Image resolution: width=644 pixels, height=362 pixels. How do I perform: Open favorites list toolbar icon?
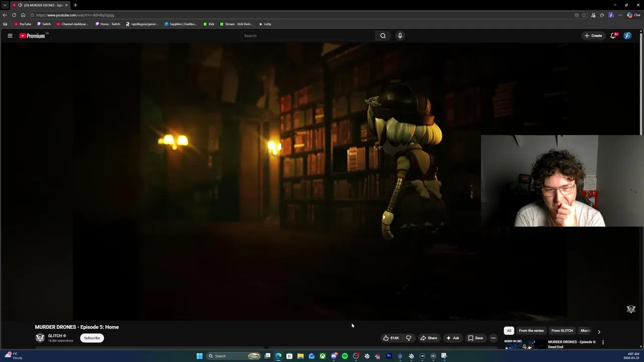pyautogui.click(x=602, y=15)
